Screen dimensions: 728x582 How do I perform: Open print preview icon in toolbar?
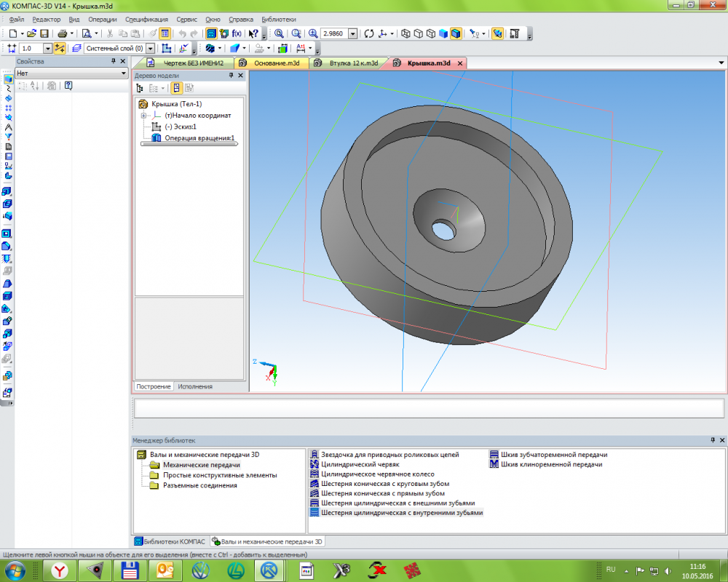click(87, 33)
